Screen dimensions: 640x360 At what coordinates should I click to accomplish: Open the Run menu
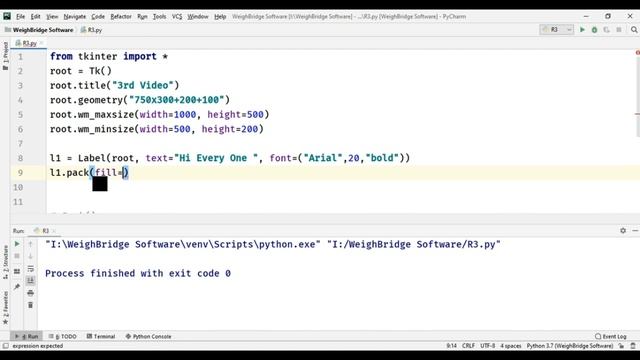(142, 16)
